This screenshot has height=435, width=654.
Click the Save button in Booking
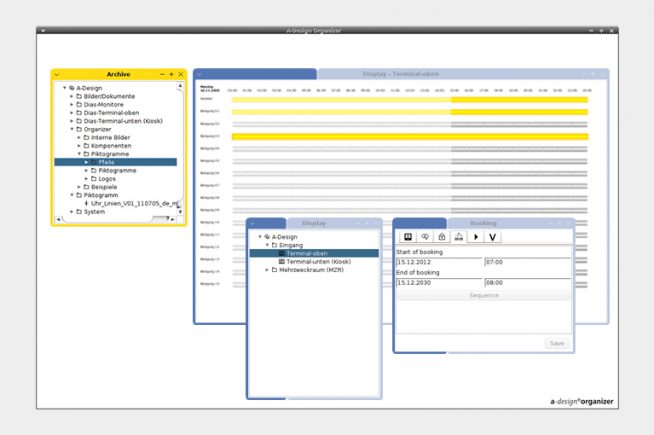557,343
